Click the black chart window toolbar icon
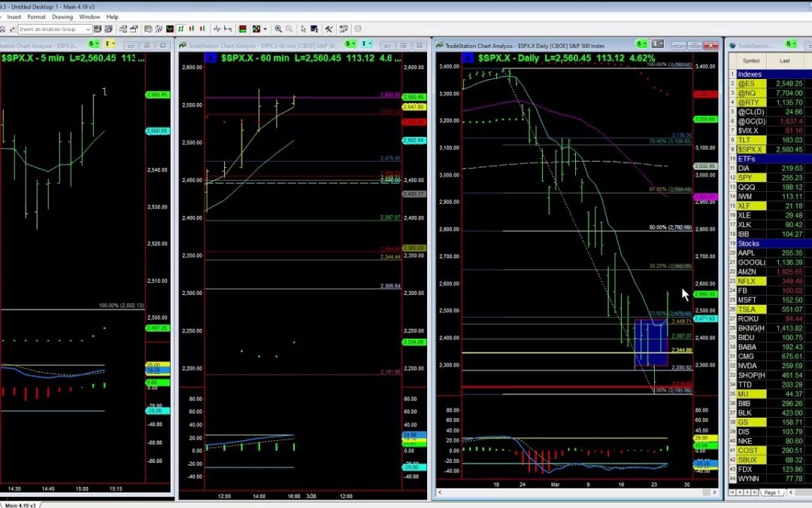Image resolution: width=812 pixels, height=508 pixels. point(170,29)
